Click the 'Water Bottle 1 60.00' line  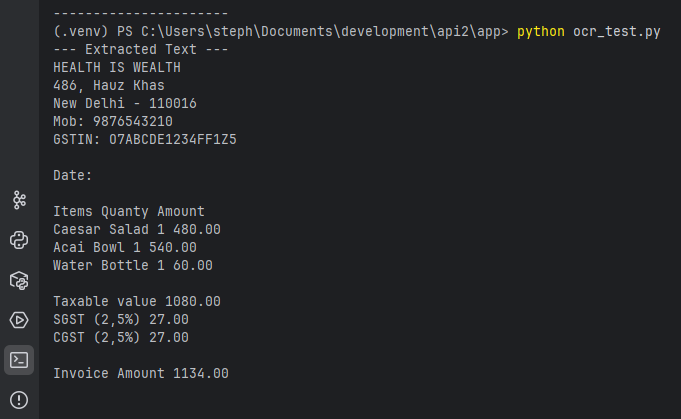click(133, 266)
